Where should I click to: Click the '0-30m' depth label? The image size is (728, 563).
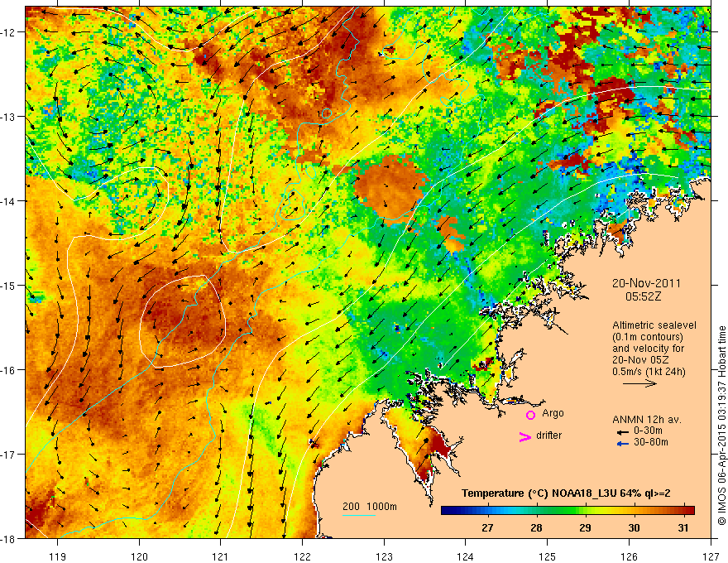(648, 431)
